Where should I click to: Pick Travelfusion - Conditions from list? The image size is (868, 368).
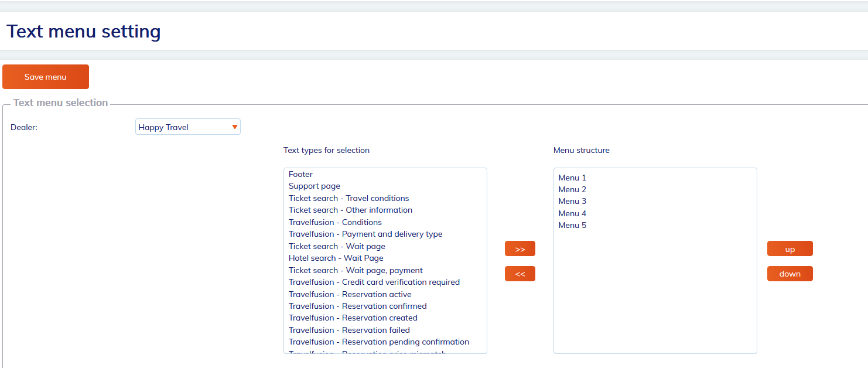click(x=335, y=222)
